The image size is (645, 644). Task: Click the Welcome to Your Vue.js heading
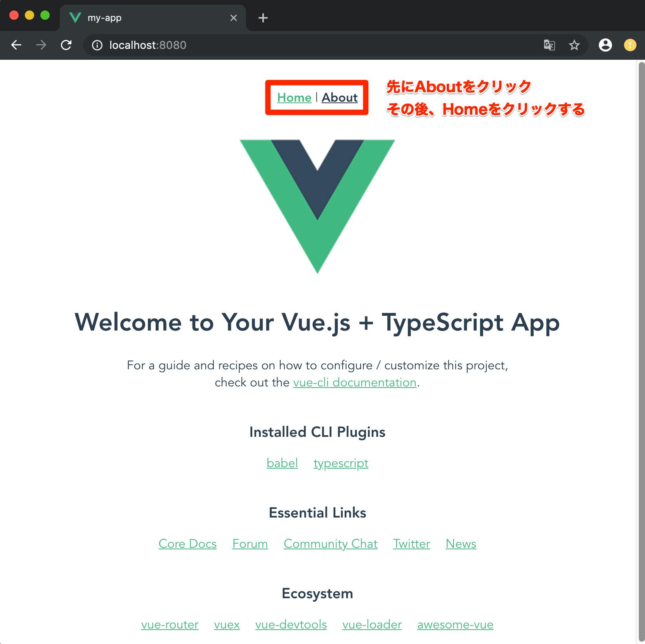(317, 323)
